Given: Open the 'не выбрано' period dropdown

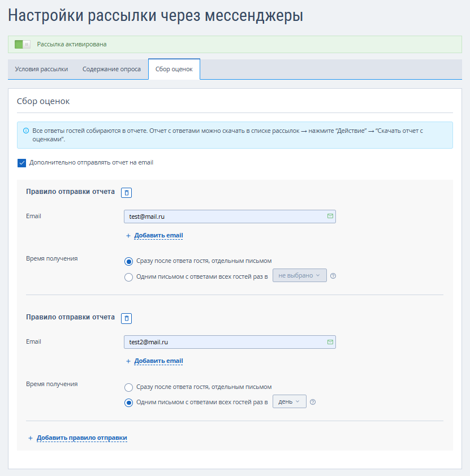Looking at the screenshot, I should pyautogui.click(x=299, y=275).
